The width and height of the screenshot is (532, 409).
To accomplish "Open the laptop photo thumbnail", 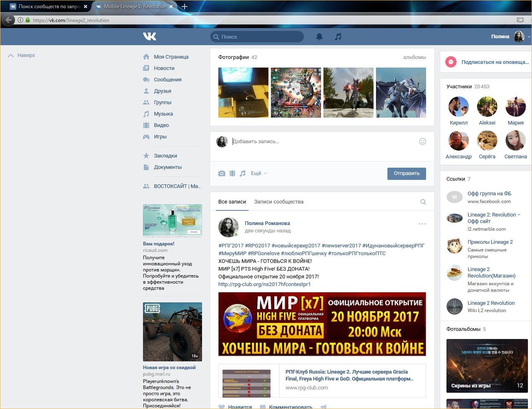I will [243, 93].
